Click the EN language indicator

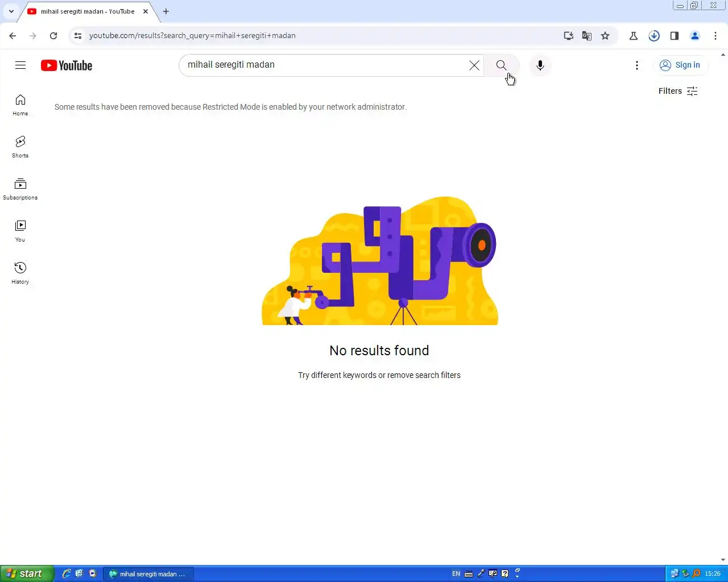(x=456, y=574)
